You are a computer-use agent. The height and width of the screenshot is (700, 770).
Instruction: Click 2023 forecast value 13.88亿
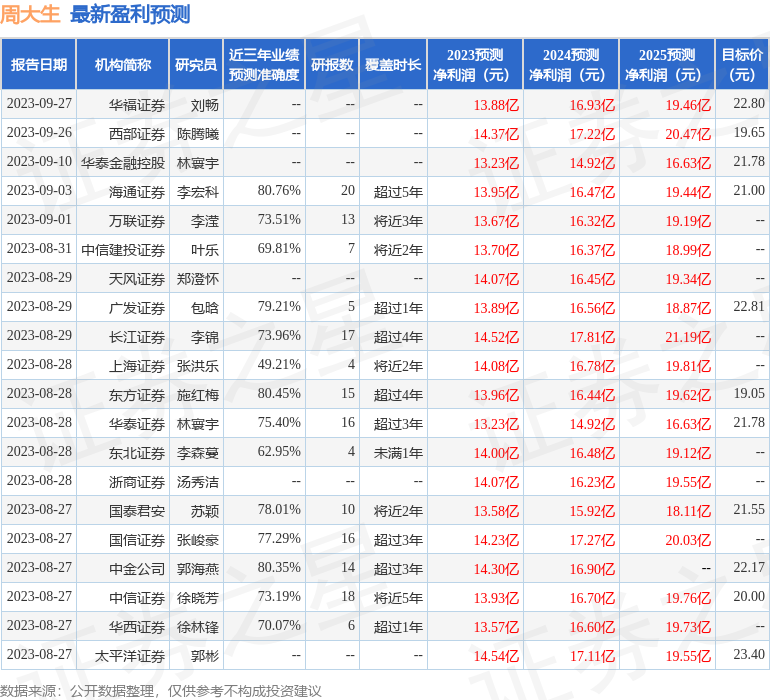click(496, 105)
